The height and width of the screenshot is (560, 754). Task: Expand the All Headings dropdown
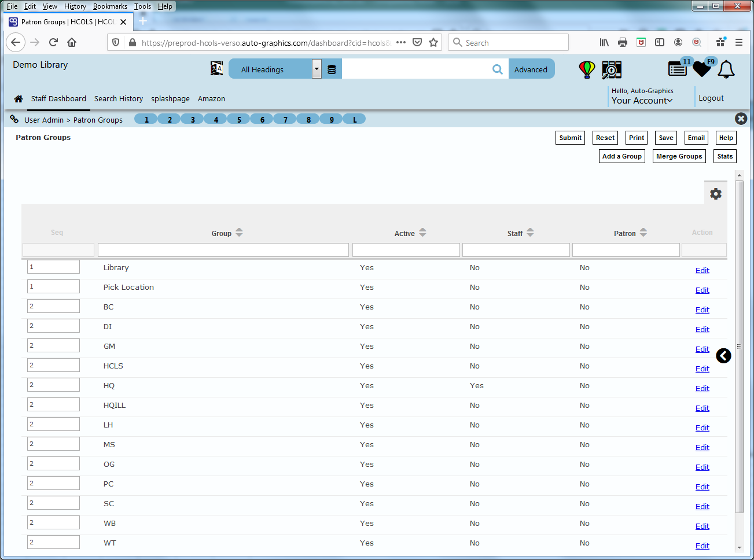[317, 69]
